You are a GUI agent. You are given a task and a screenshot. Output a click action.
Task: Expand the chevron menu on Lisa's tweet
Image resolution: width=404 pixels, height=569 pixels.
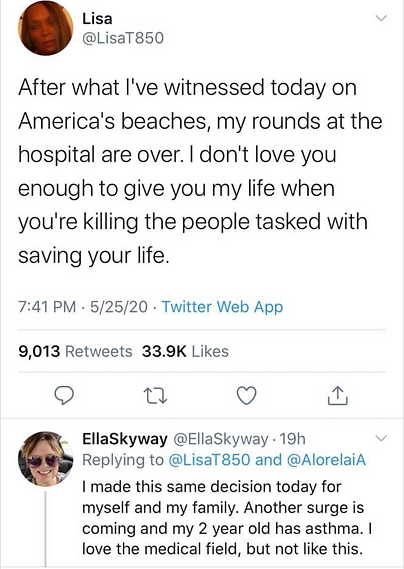tap(381, 18)
